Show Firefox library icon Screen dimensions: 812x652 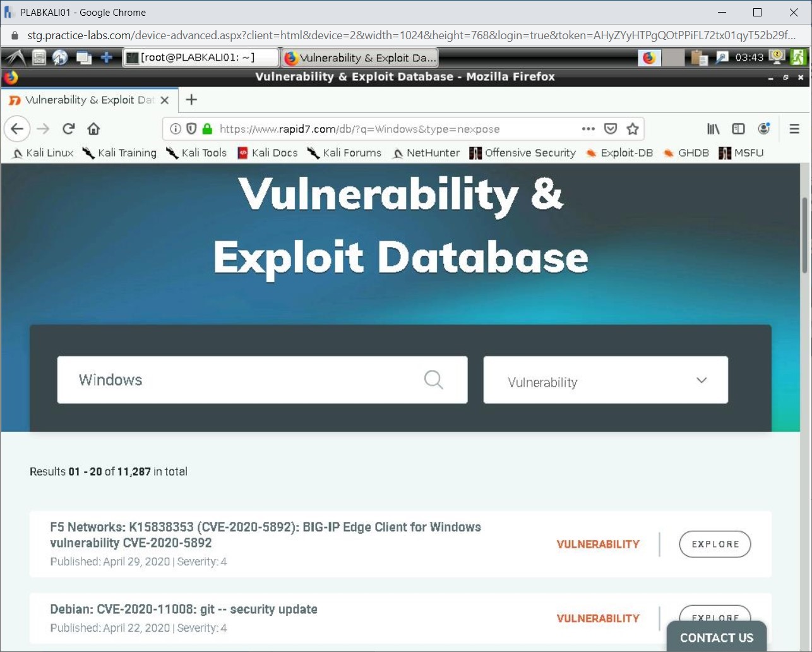point(713,129)
